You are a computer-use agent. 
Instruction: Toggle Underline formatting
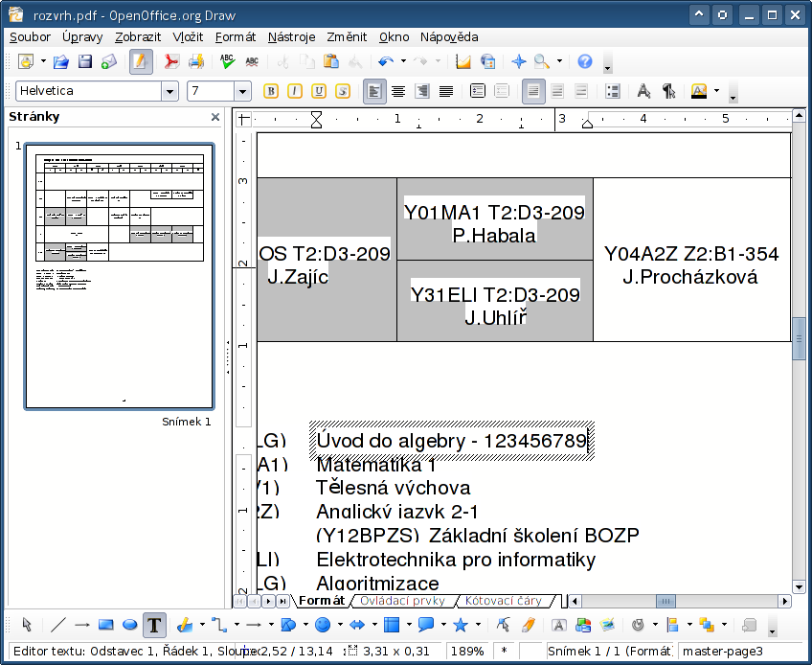pos(319,91)
